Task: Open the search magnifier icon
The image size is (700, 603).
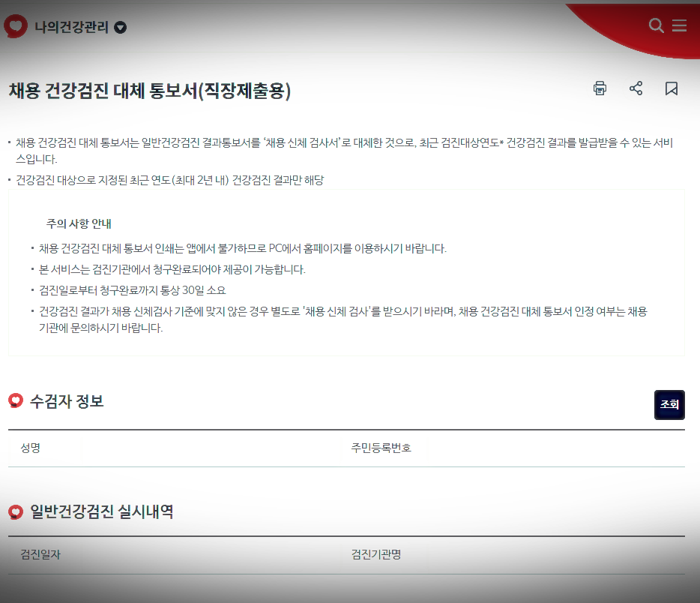Action: 655,25
